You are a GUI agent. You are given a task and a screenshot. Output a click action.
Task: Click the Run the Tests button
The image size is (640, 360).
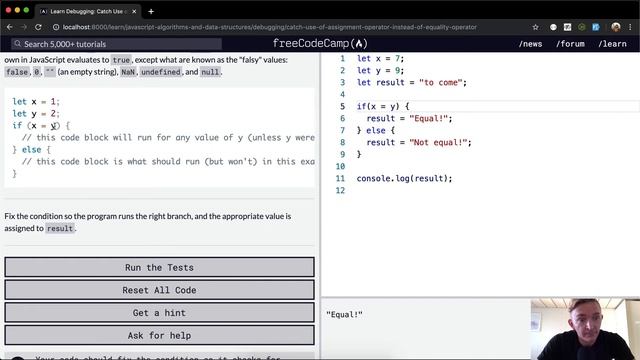(x=159, y=267)
